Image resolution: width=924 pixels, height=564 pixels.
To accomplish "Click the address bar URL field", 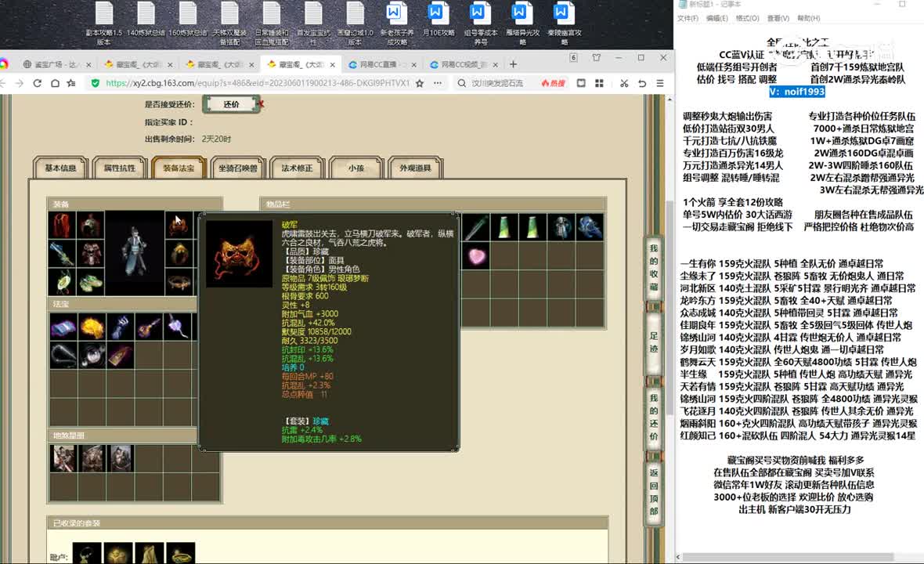I will 258,83.
